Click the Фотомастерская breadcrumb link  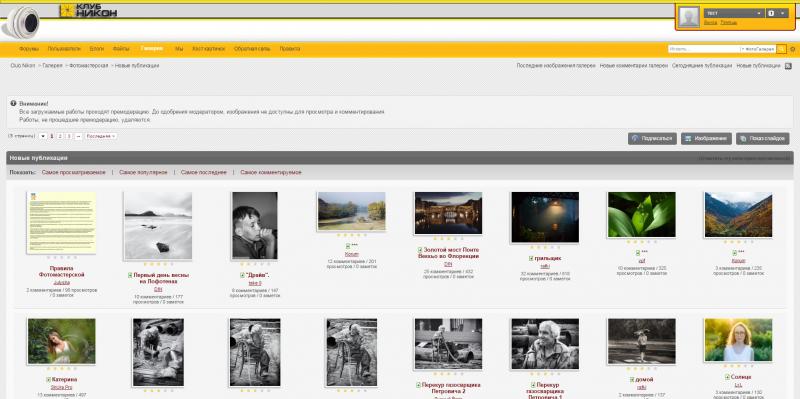pos(89,66)
